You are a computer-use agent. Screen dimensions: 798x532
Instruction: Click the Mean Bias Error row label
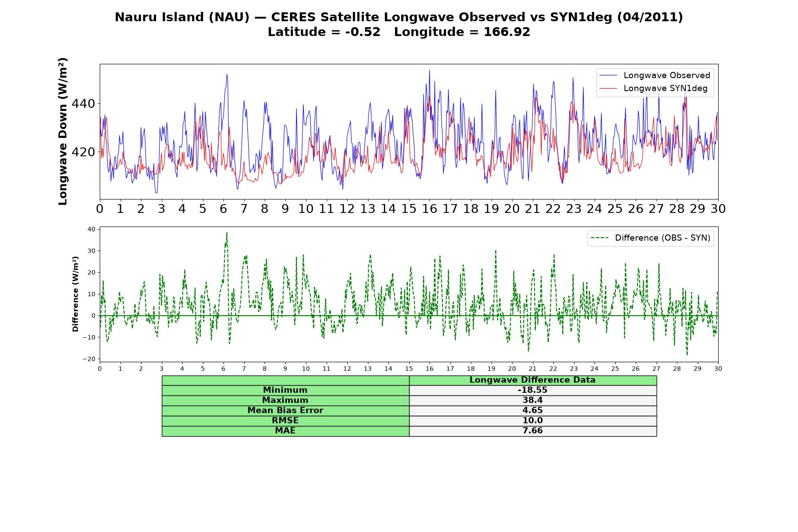[x=286, y=411]
